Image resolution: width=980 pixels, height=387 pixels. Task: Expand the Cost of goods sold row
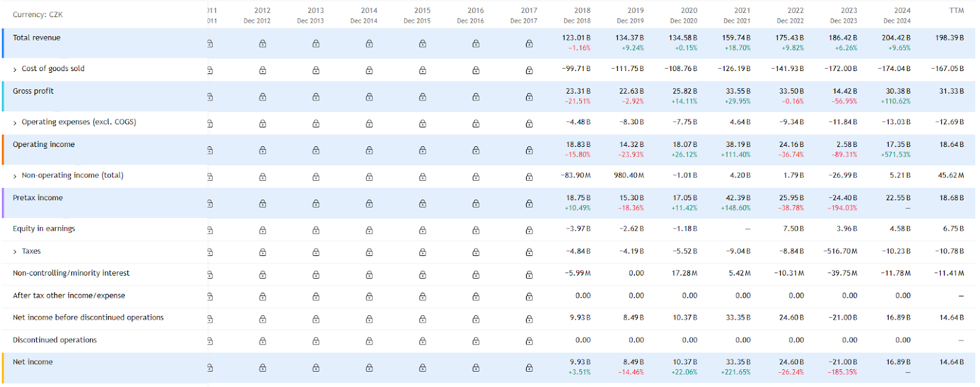(x=15, y=69)
